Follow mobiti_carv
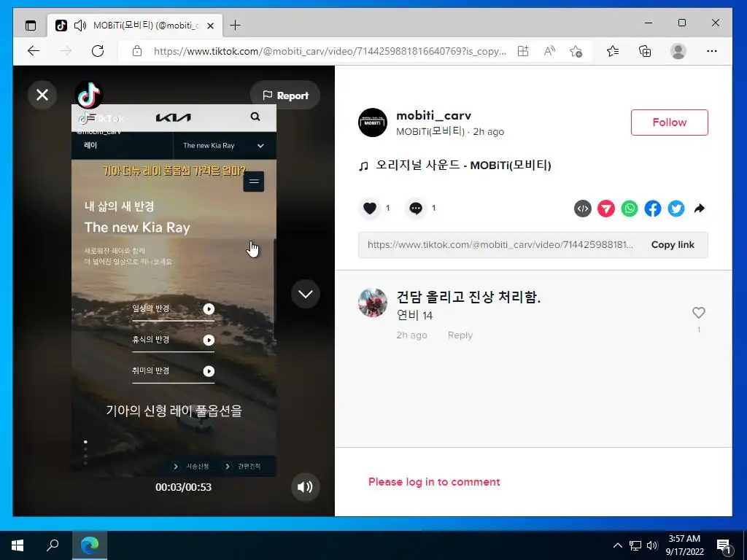Screen dimensions: 747x560 coord(670,122)
